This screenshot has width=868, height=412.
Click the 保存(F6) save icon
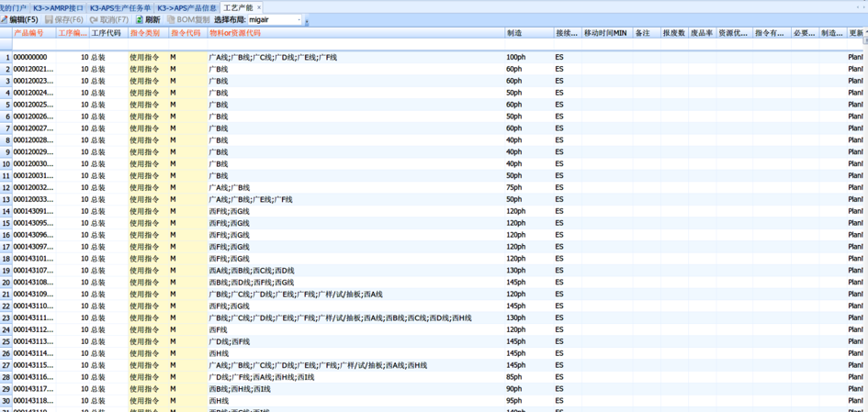click(x=50, y=19)
